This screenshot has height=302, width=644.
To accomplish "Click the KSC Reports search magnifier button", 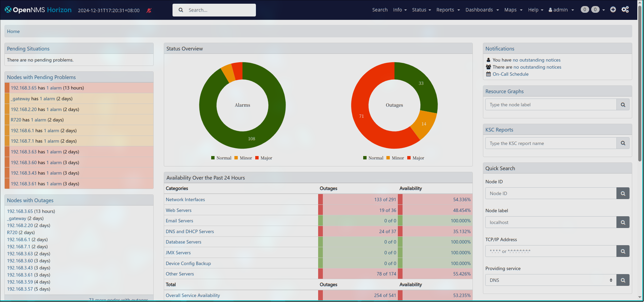I will pyautogui.click(x=623, y=143).
